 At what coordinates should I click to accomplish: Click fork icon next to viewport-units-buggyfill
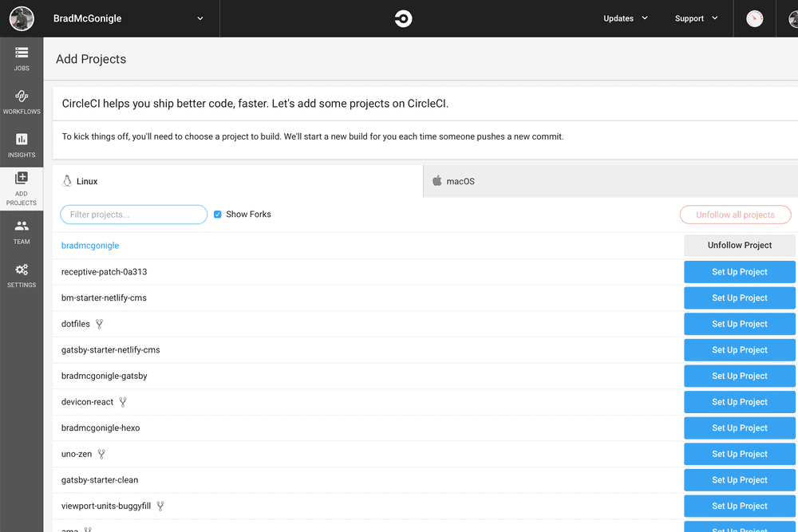(160, 506)
